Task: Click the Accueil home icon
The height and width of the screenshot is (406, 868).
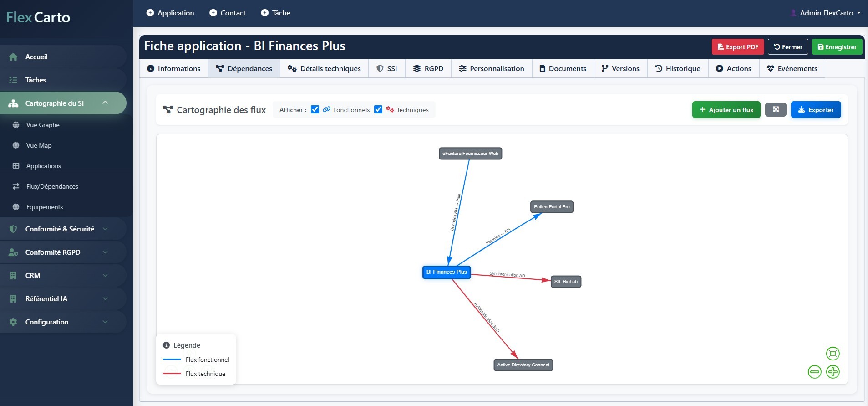Action: 13,57
